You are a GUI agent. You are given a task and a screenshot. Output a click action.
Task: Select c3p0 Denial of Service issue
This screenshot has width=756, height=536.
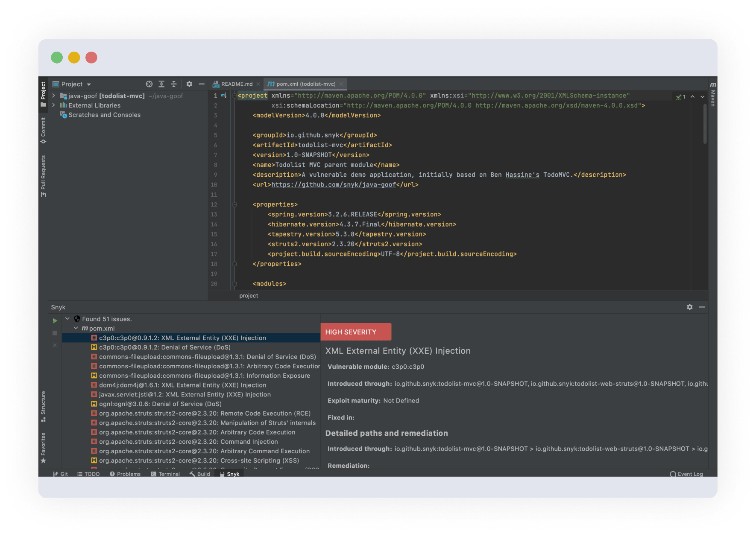pos(191,347)
